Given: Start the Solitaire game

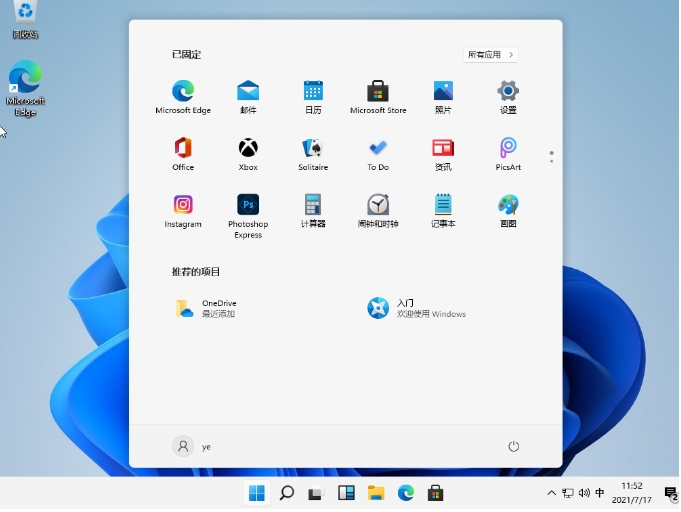Looking at the screenshot, I should point(313,149).
